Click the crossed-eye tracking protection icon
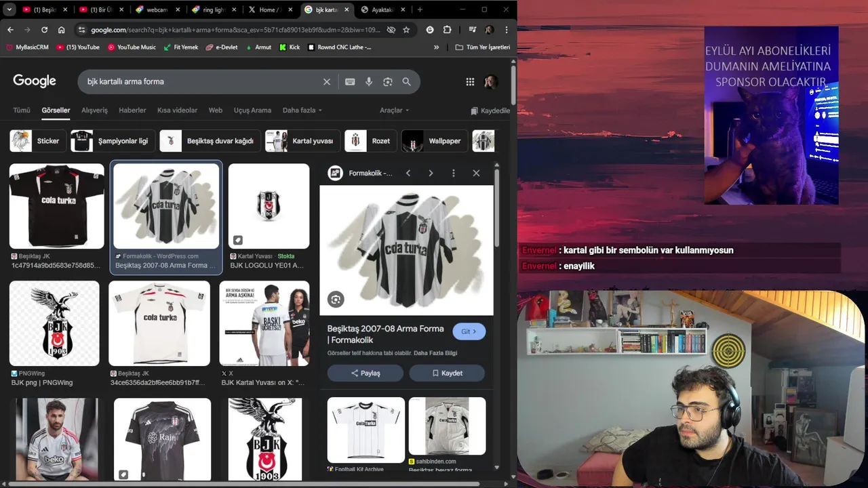The width and height of the screenshot is (868, 488). tap(391, 30)
